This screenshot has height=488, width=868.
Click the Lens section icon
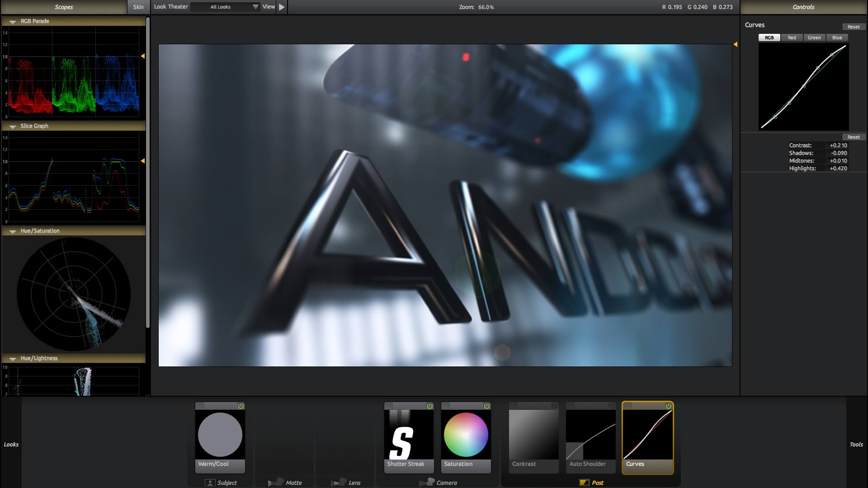point(338,483)
